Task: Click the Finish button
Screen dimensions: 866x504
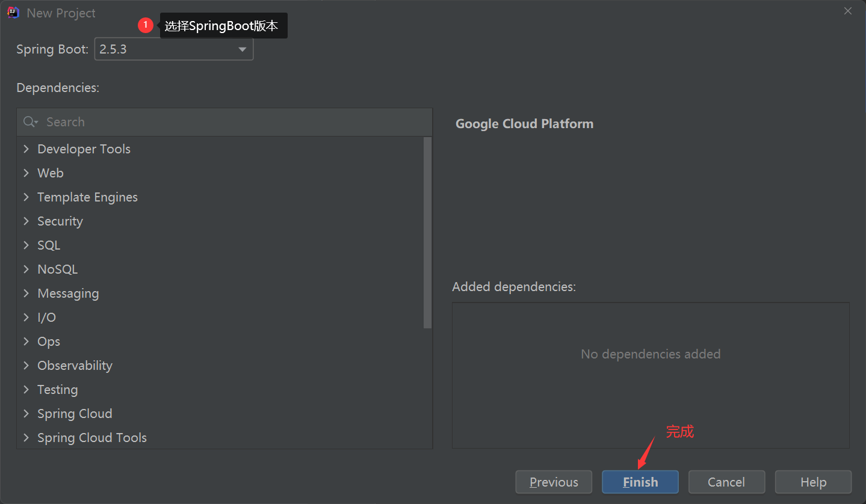Action: click(x=640, y=482)
